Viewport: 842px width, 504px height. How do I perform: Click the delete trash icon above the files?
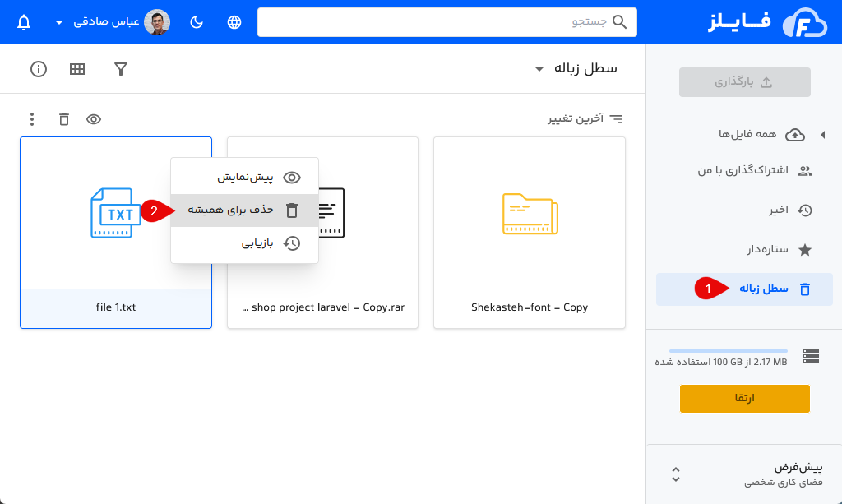(63, 119)
